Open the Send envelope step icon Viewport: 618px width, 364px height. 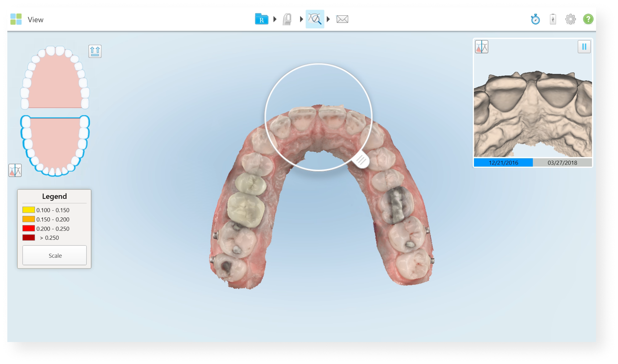point(342,19)
